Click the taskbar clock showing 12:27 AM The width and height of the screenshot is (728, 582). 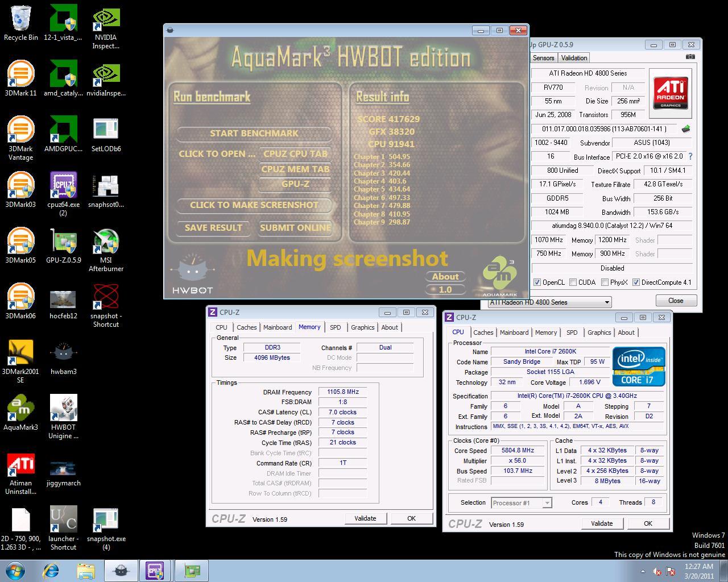tap(699, 571)
